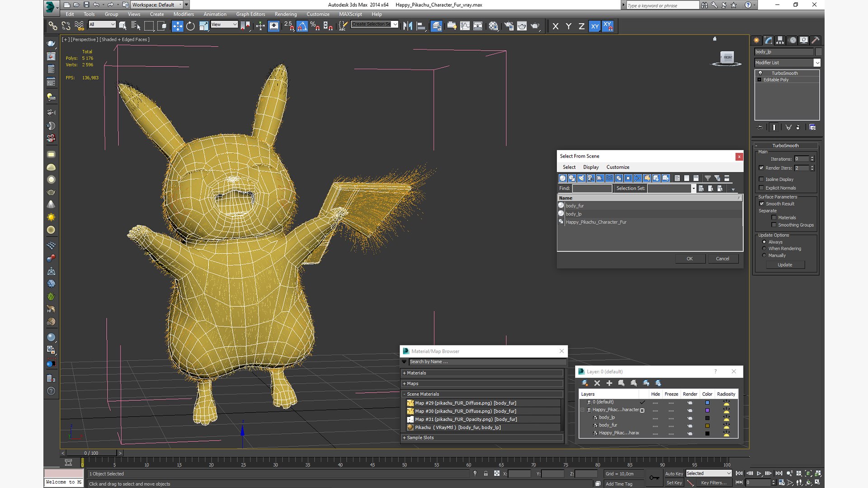Open the Rendering menu

coord(286,14)
